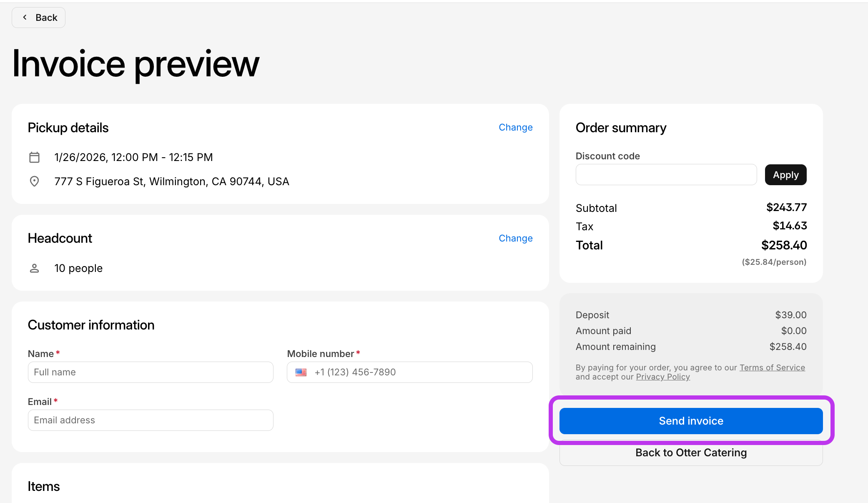Open the country code selector for mobile number
Image resolution: width=868 pixels, height=503 pixels.
coord(301,372)
